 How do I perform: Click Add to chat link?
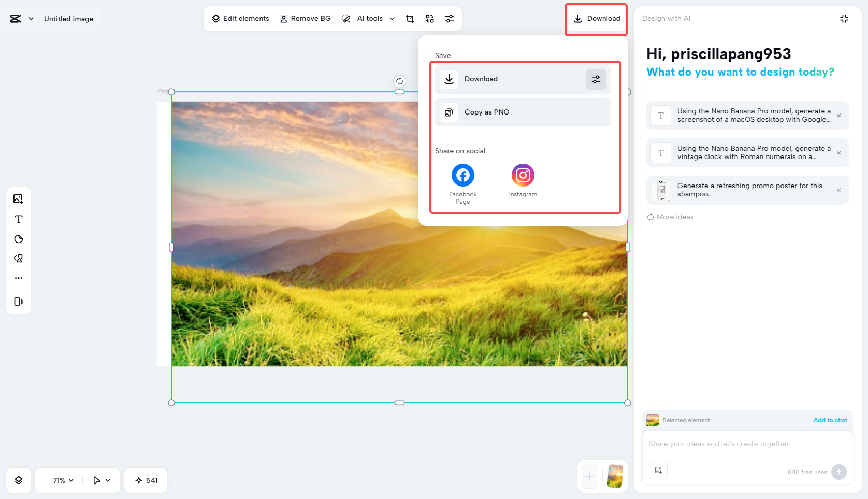[830, 420]
